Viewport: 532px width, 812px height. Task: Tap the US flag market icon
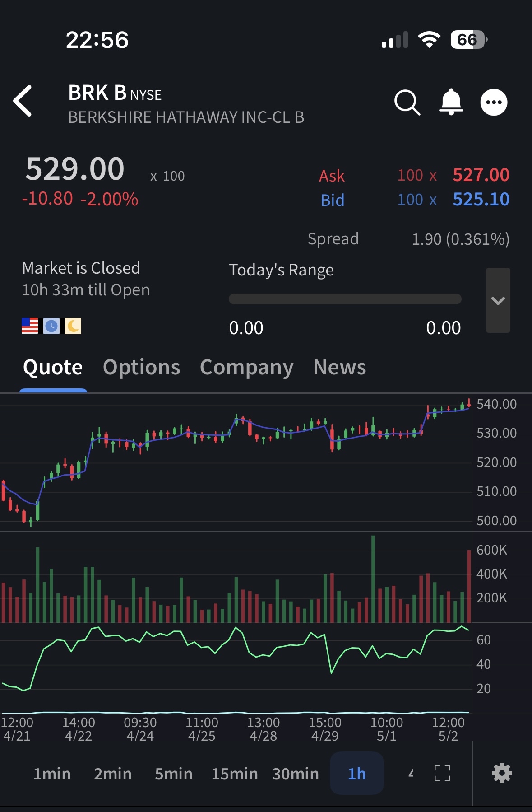tap(30, 326)
